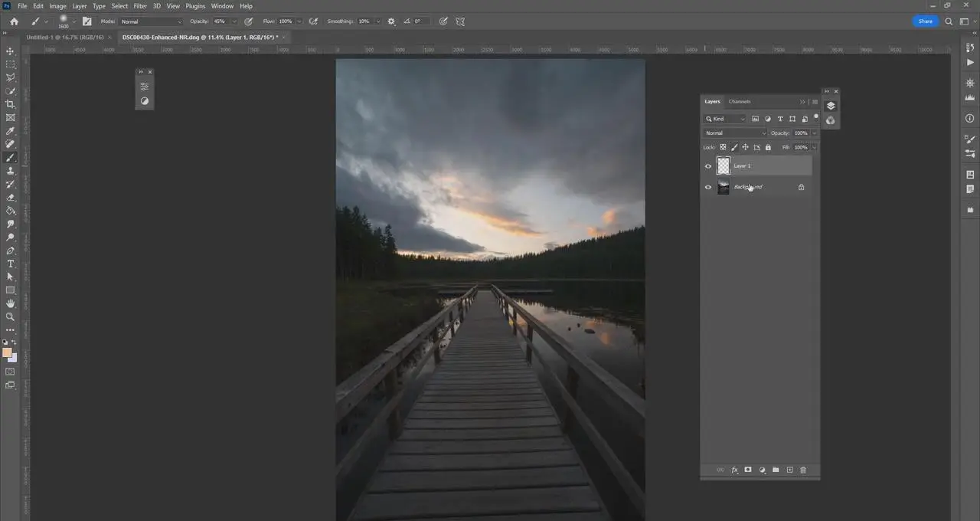
Task: Toggle lock all in Layers panel
Action: point(768,147)
